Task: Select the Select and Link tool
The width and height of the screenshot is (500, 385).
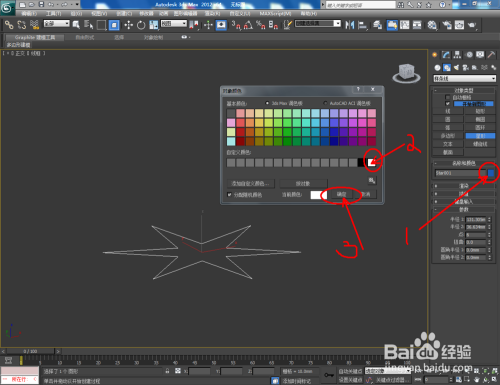Action: coord(9,25)
